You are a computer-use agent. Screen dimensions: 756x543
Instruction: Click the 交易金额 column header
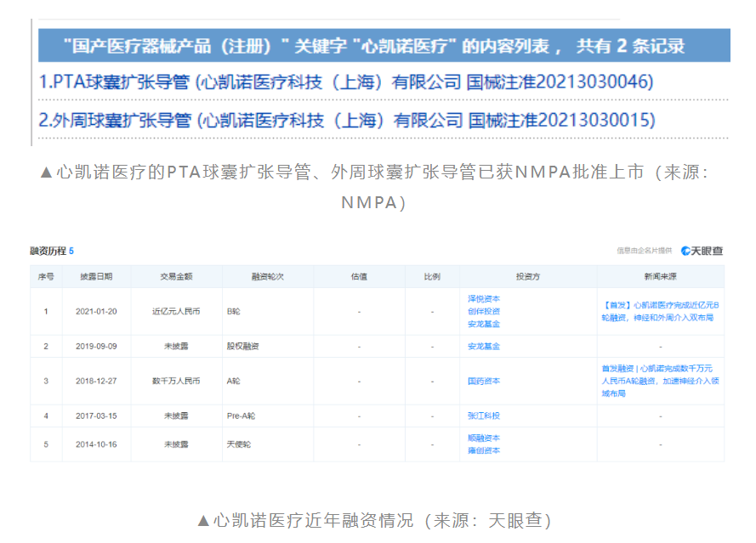[x=176, y=276]
